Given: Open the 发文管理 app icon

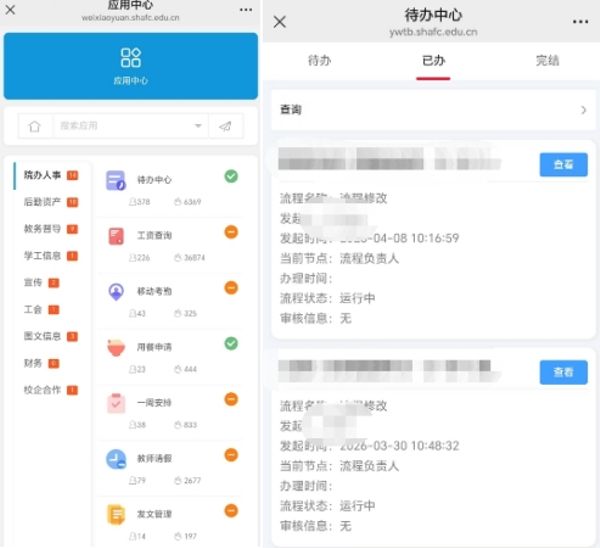Looking at the screenshot, I should tap(116, 514).
